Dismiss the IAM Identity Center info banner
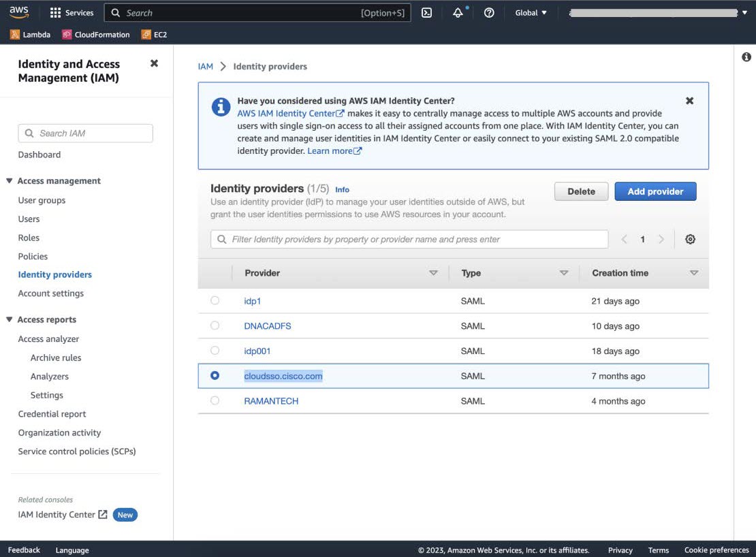 click(689, 101)
